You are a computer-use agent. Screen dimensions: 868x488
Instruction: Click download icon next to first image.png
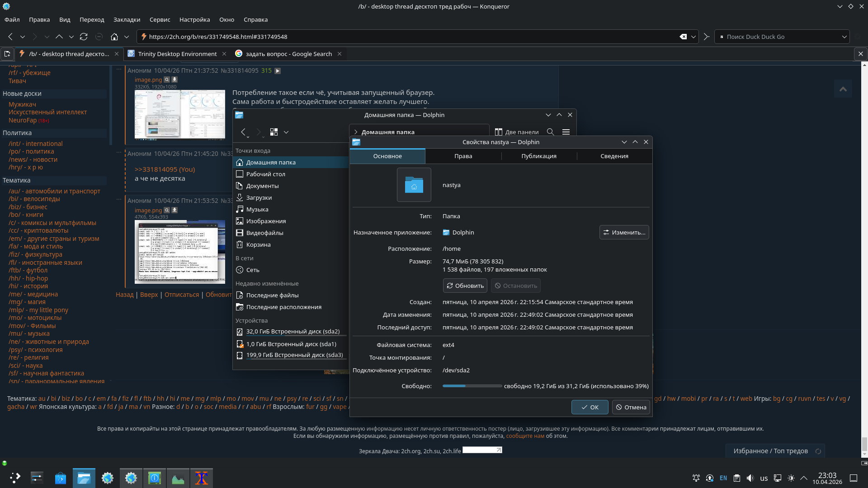pyautogui.click(x=175, y=80)
